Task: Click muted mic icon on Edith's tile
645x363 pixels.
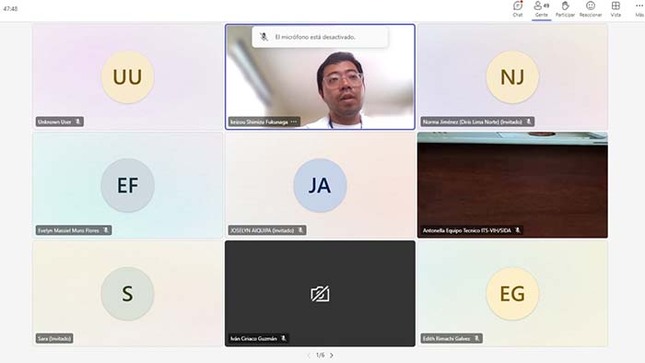Action: click(477, 338)
